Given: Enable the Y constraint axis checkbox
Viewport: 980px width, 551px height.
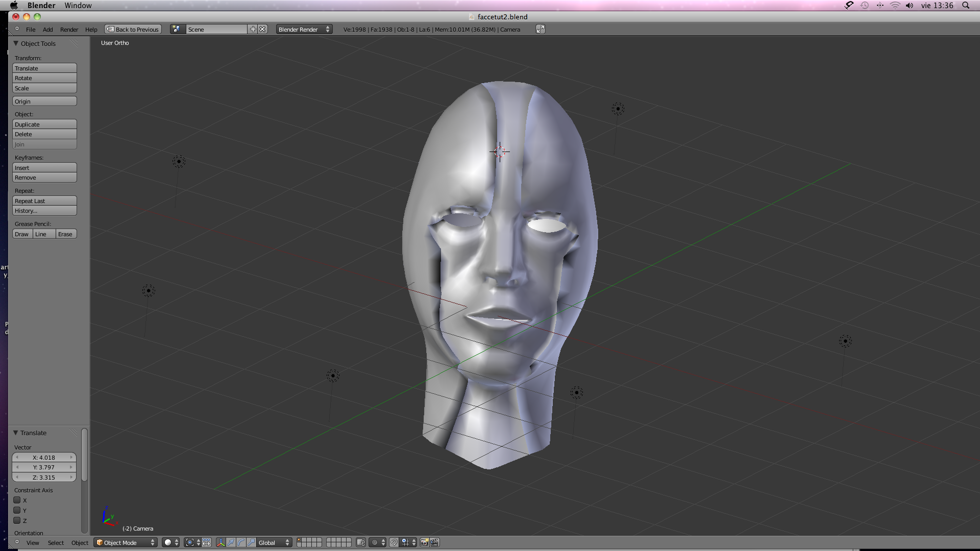Looking at the screenshot, I should click(x=17, y=511).
